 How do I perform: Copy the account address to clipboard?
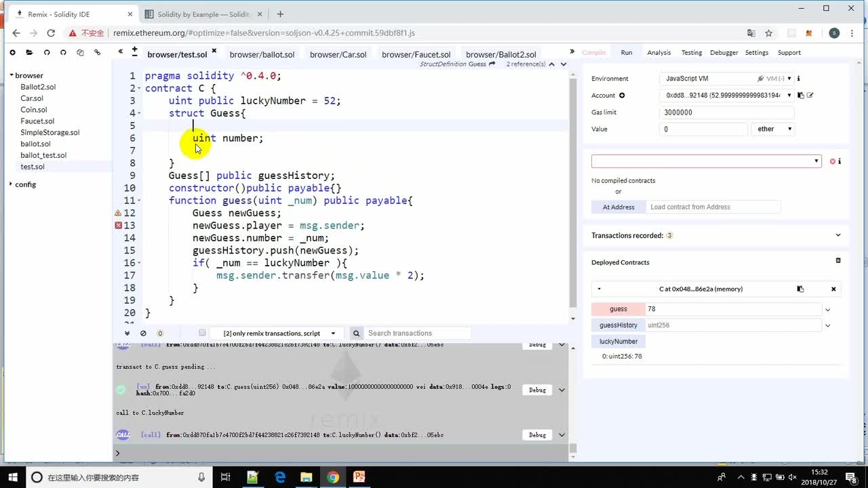[800, 96]
